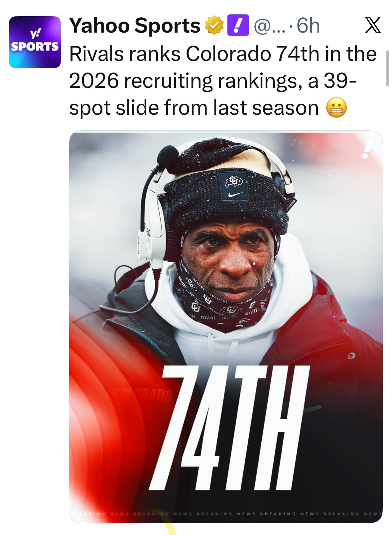Viewport: 392px width, 535px height.
Task: Click the faint COLORADO text on image
Action: (x=143, y=395)
